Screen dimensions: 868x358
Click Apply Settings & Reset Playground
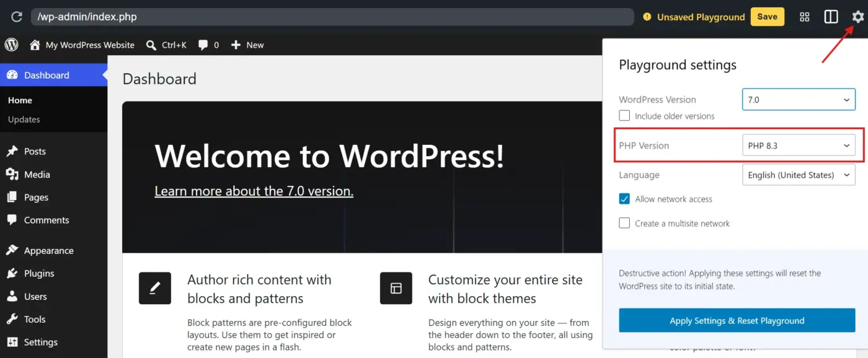(x=737, y=321)
